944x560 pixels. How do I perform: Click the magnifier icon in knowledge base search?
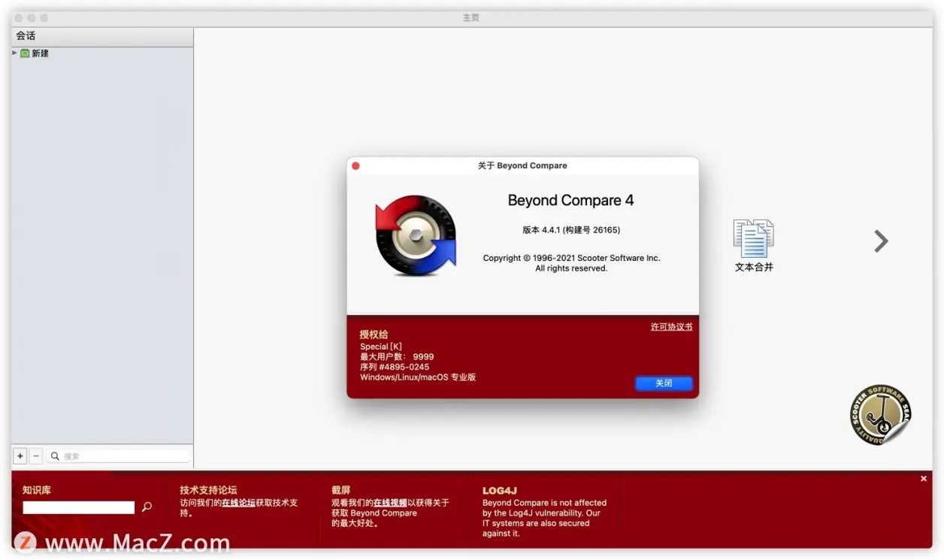click(147, 507)
